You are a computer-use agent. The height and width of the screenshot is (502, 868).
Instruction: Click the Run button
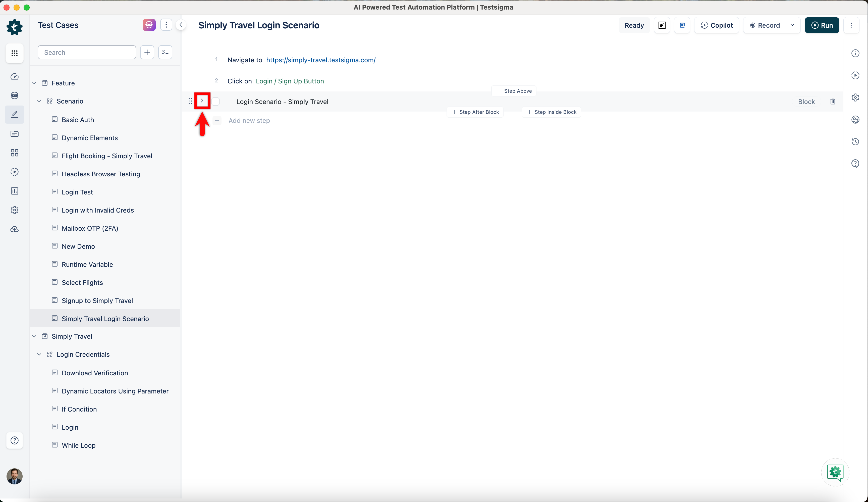pyautogui.click(x=822, y=25)
